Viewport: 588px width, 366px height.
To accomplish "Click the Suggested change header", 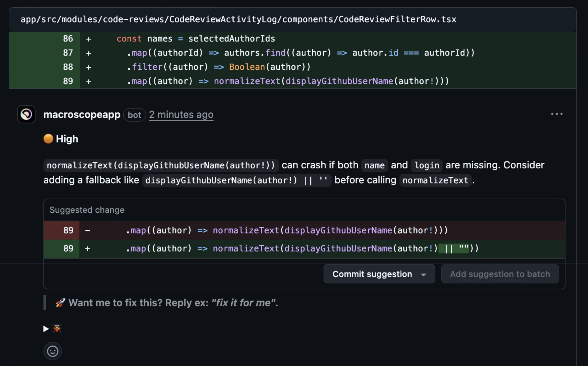I will [x=87, y=210].
